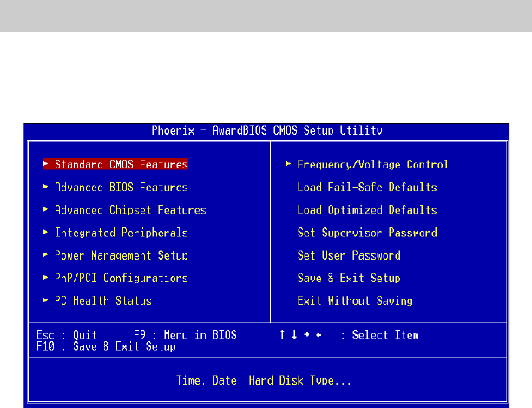Click the Phoenix AwardBIOS CMOS Setup Utility title
This screenshot has height=408, width=532.
pos(266,130)
